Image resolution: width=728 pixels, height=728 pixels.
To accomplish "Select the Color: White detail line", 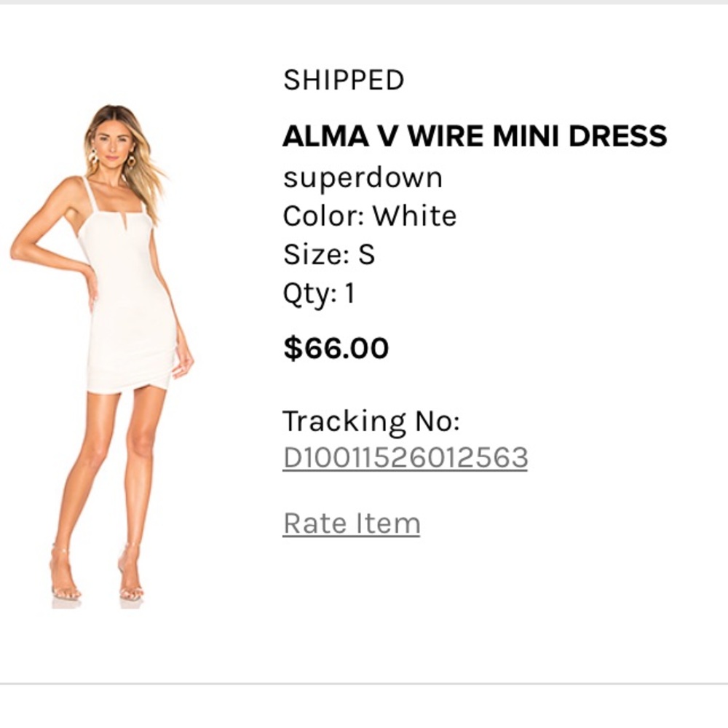I will (x=370, y=215).
